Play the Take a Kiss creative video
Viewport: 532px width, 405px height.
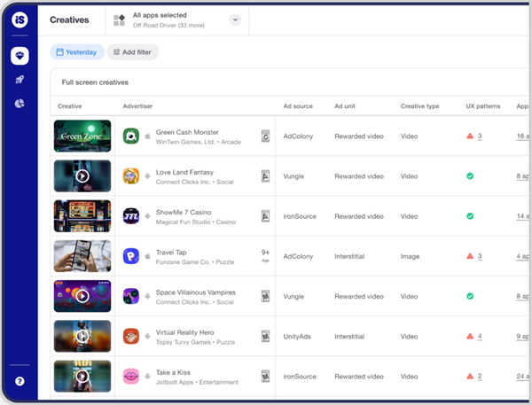(x=82, y=376)
